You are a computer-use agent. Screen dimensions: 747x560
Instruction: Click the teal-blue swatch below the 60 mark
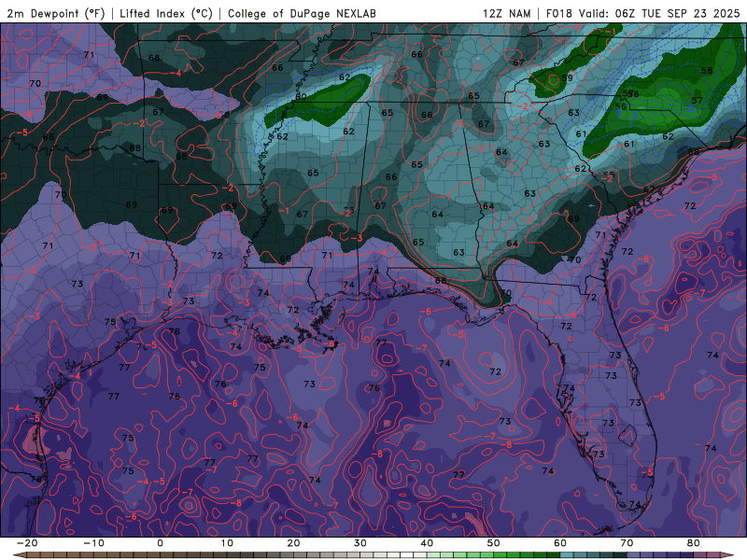pos(567,555)
